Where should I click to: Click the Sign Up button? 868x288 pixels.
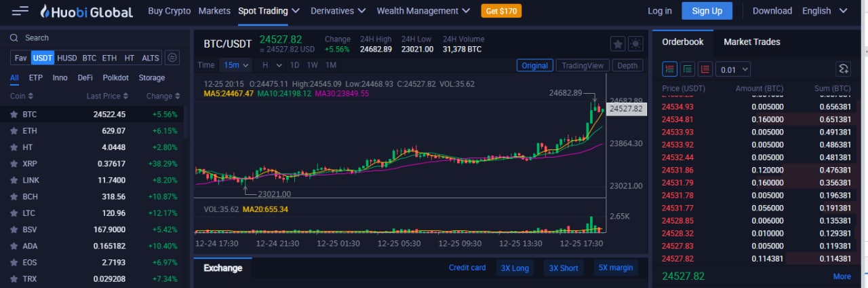(707, 11)
